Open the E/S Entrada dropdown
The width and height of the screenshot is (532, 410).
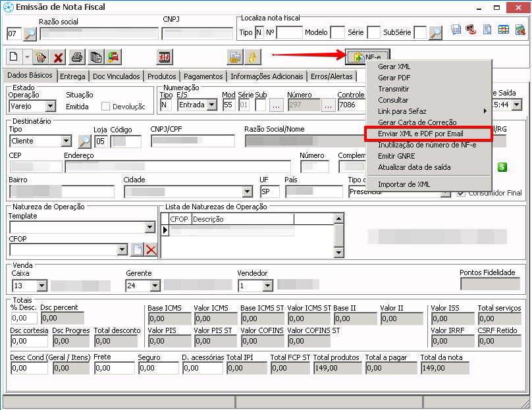[x=212, y=105]
